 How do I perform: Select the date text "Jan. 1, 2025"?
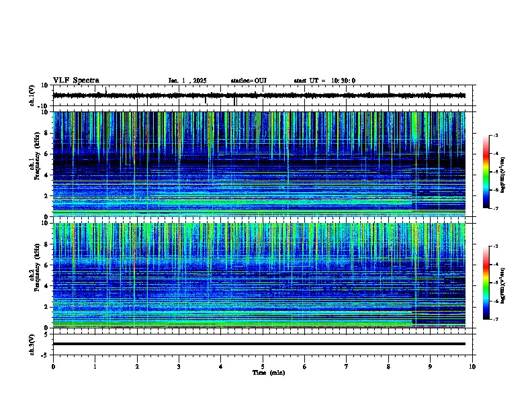(187, 81)
